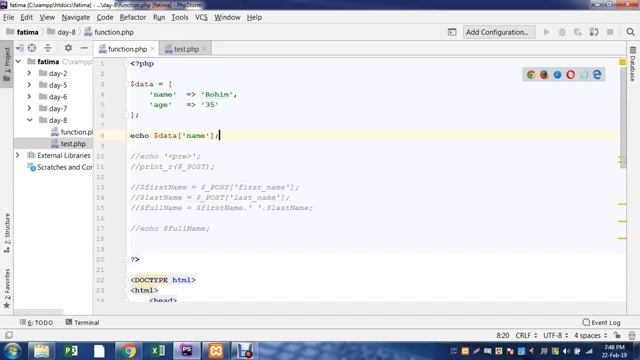
Task: Close the function.php tab
Action: (153, 49)
